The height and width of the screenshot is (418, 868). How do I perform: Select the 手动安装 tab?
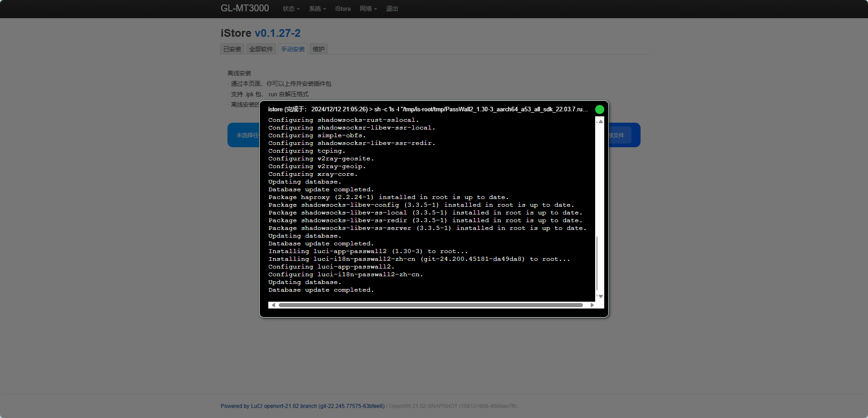pyautogui.click(x=293, y=49)
